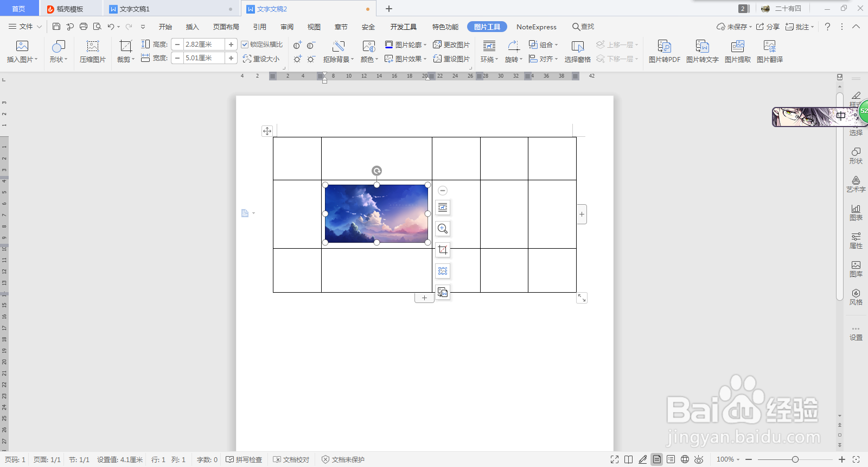Screen dimensions: 868x467
Task: Click the width plus stepper button
Action: [x=231, y=58]
